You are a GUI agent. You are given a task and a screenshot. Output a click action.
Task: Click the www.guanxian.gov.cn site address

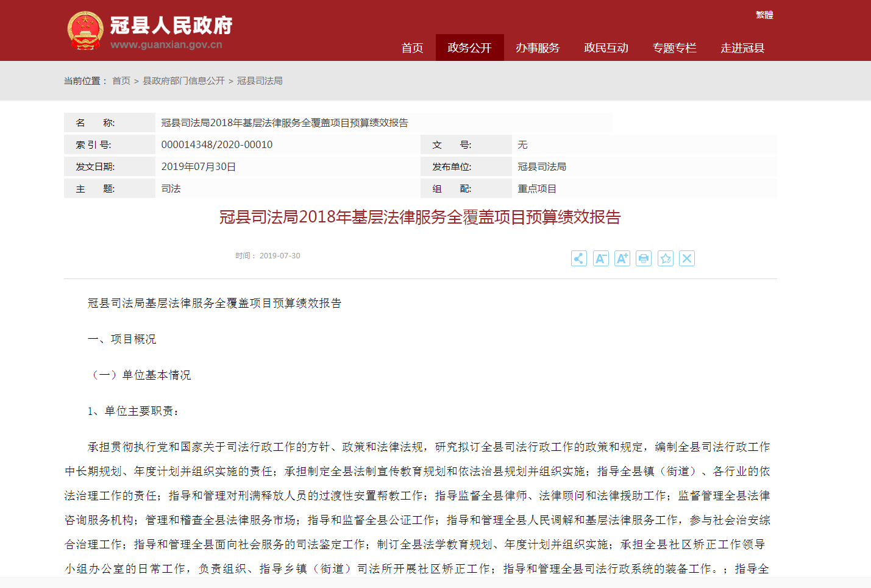pos(166,44)
